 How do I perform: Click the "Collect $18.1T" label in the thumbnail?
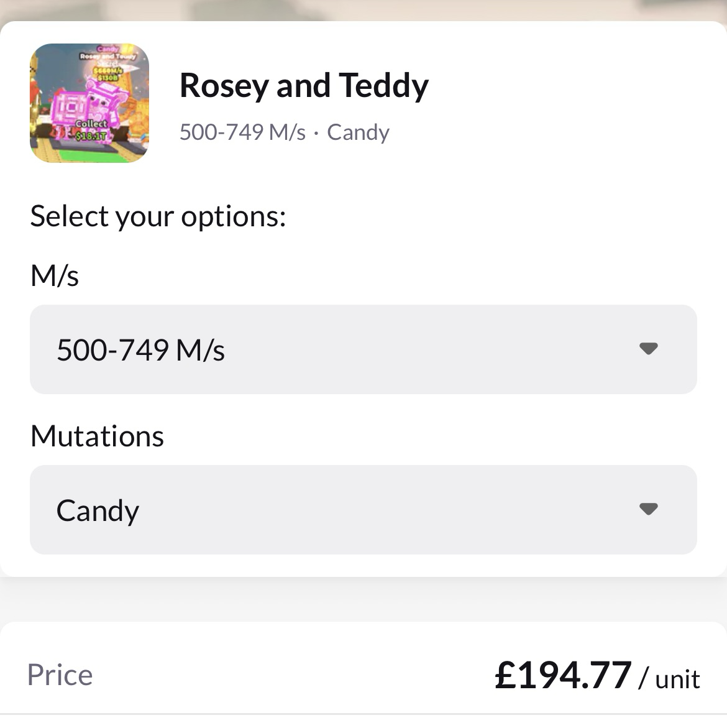(x=91, y=129)
